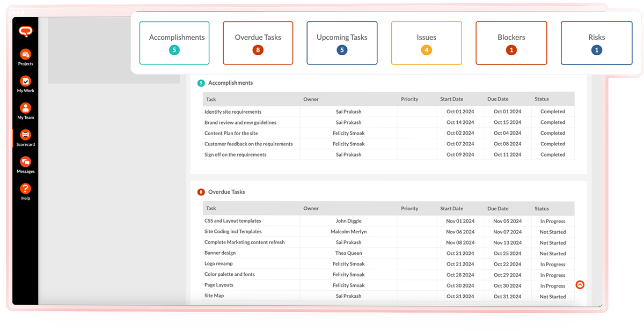The height and width of the screenshot is (331, 644).
Task: Open 'Customer feedback on the requirements' task
Action: coord(248,144)
